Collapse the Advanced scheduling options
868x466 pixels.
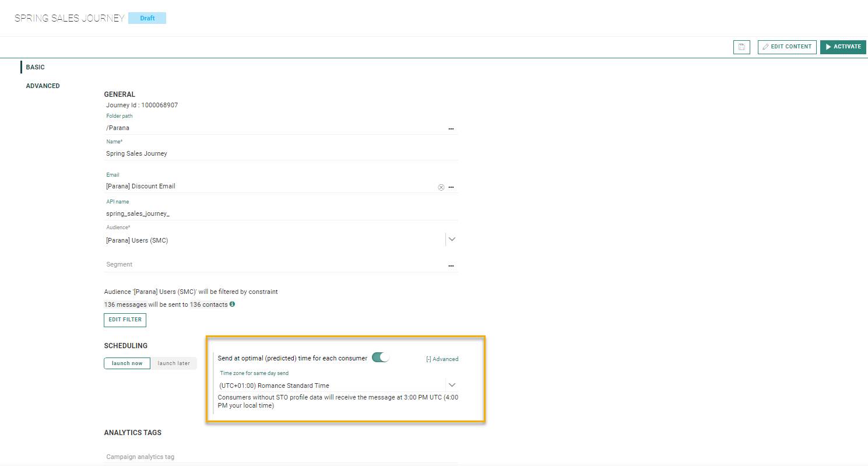click(442, 359)
